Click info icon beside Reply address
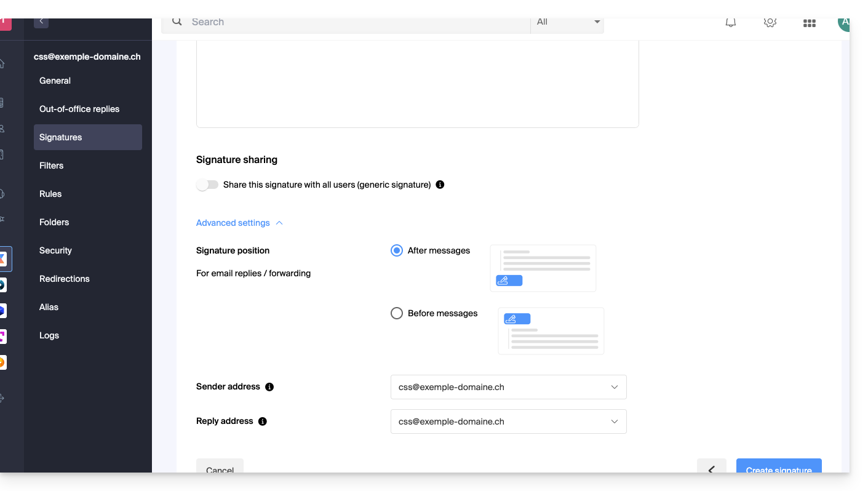 tap(263, 421)
